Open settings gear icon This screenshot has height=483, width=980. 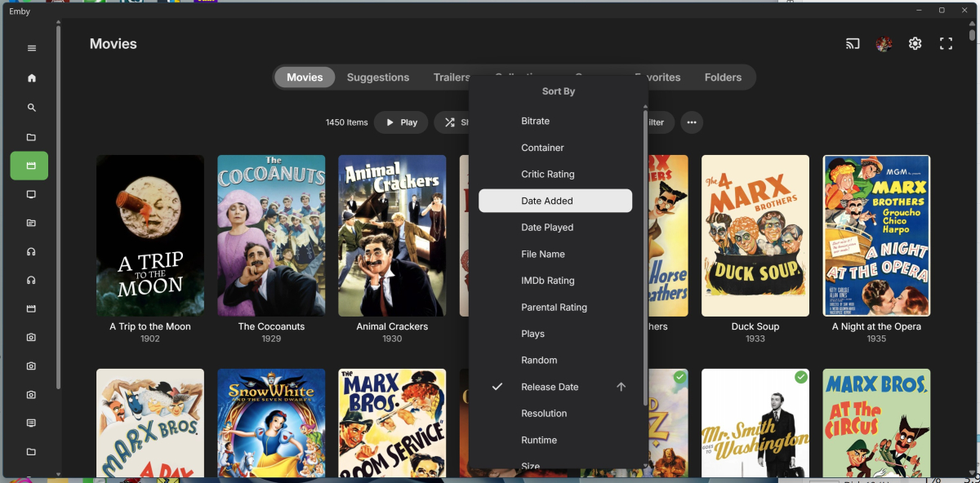click(x=915, y=44)
